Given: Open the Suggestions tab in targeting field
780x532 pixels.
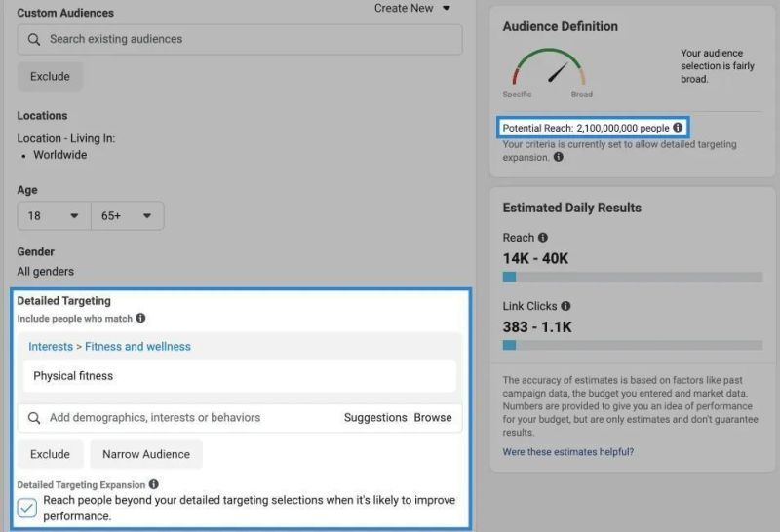Looking at the screenshot, I should (375, 418).
